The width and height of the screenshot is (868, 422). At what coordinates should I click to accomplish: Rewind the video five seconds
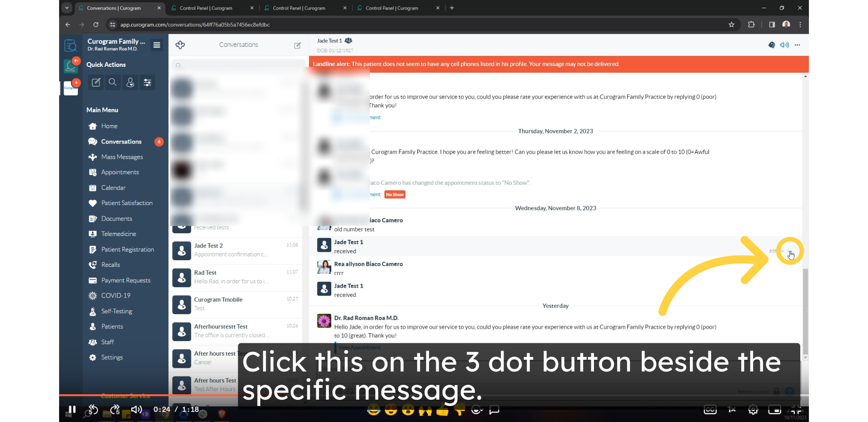[93, 410]
